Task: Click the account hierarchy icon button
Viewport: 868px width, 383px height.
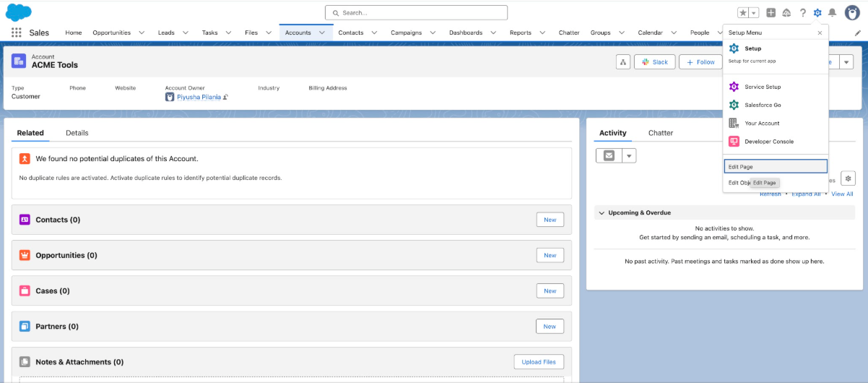Action: pos(622,62)
